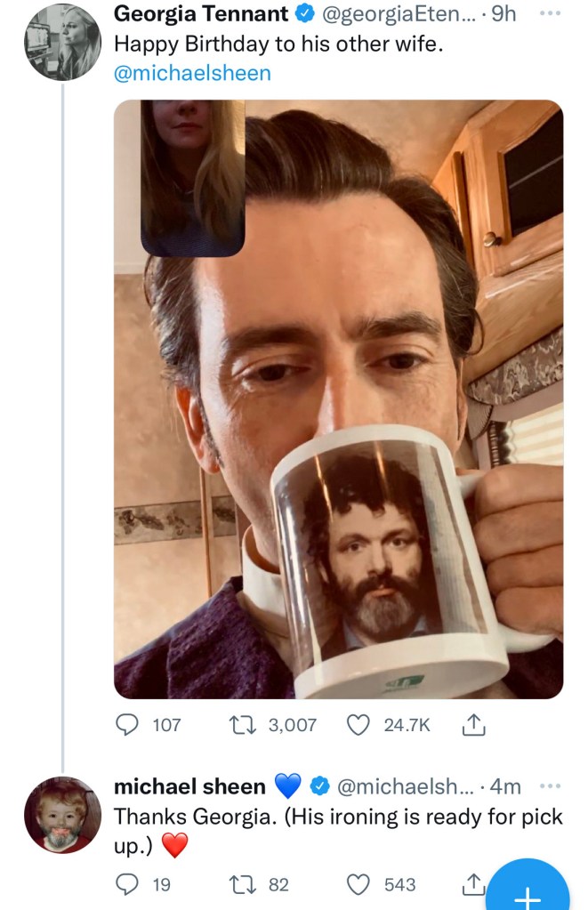Open more options on Georgia's tweet

coord(552,14)
